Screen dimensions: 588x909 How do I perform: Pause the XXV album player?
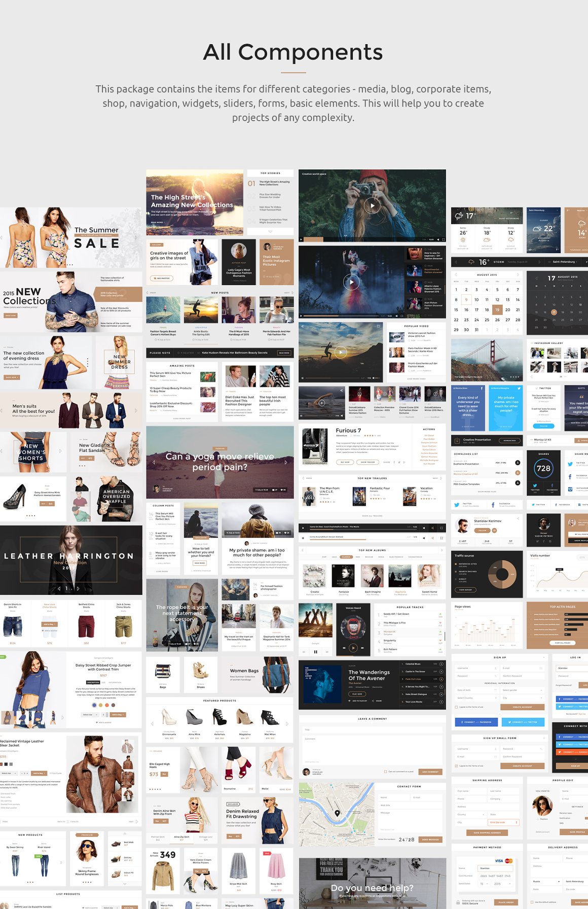pos(315,652)
